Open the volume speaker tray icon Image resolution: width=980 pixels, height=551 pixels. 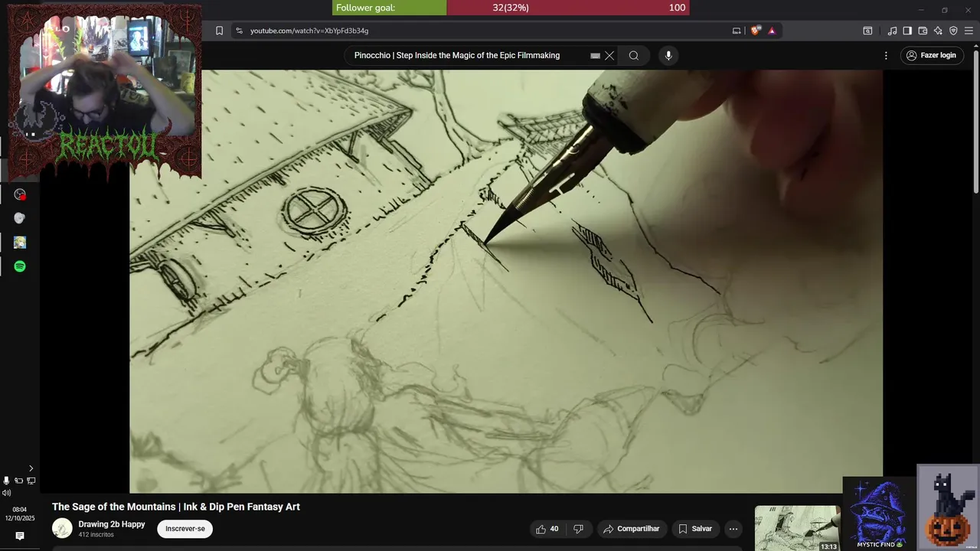[7, 493]
